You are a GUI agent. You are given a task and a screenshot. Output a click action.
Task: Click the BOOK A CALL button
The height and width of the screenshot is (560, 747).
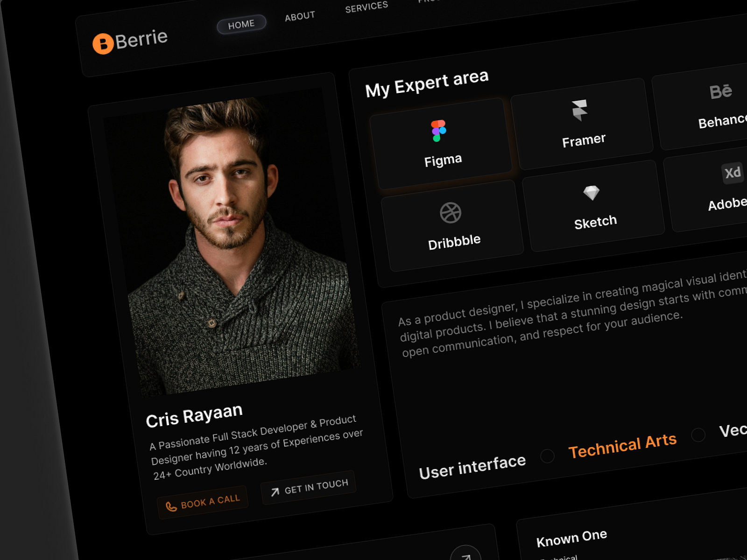203,503
